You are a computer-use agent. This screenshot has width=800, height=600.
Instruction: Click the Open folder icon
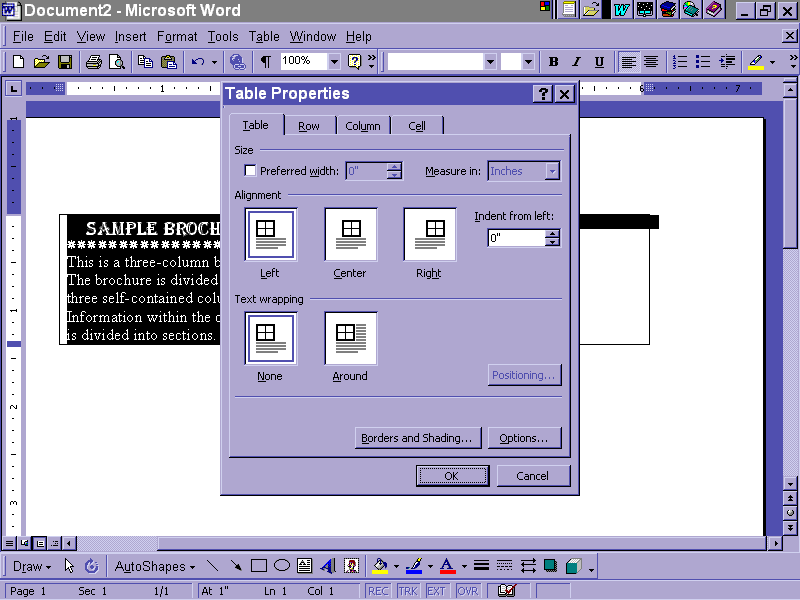click(41, 62)
